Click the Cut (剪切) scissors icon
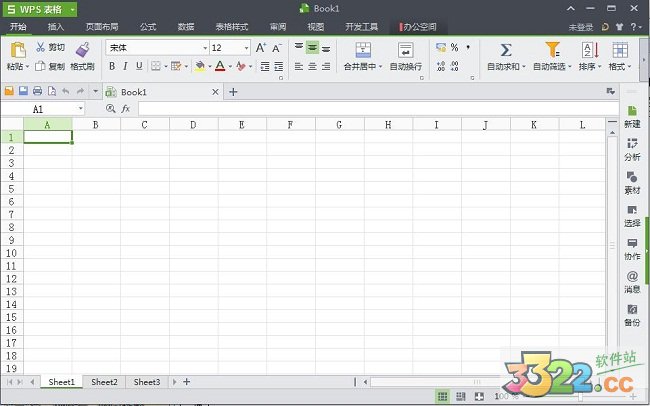650x406 pixels. (40, 47)
